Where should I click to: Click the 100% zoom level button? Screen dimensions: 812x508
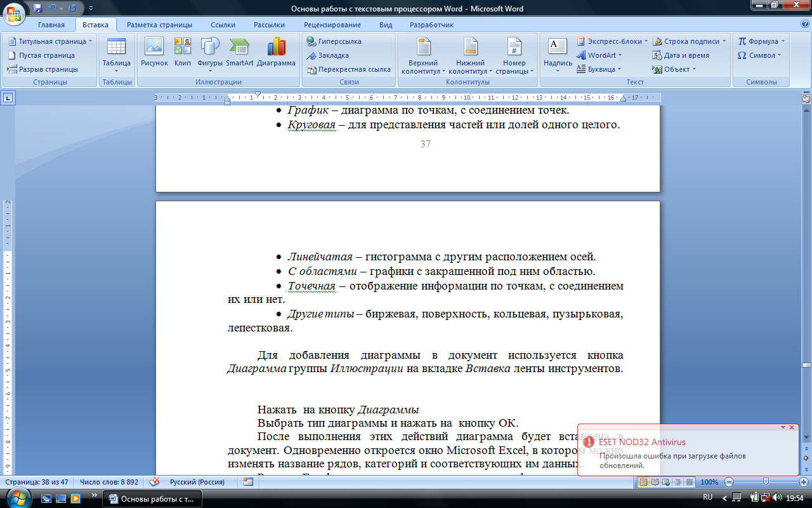(x=709, y=482)
